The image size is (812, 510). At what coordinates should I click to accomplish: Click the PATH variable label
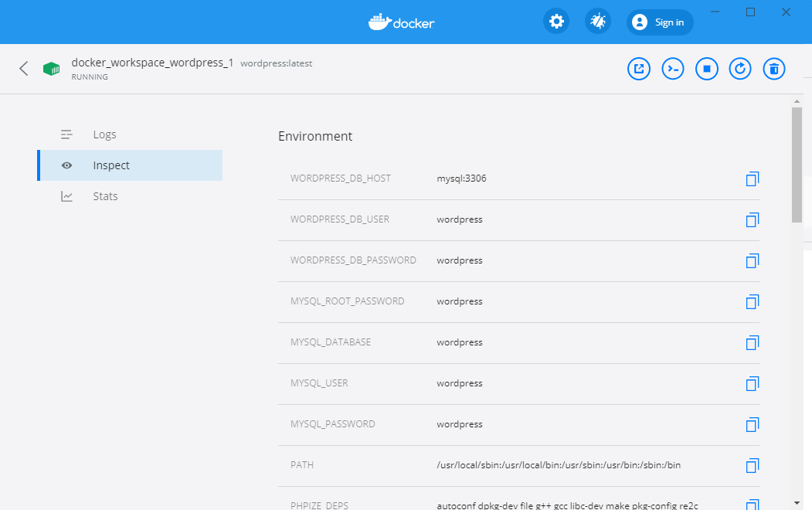click(302, 465)
